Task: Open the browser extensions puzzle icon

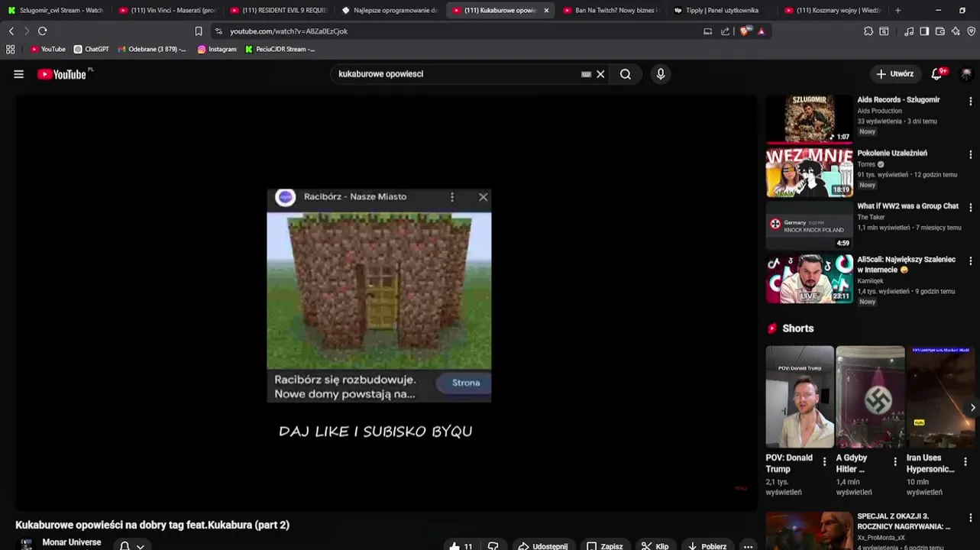Action: [868, 31]
